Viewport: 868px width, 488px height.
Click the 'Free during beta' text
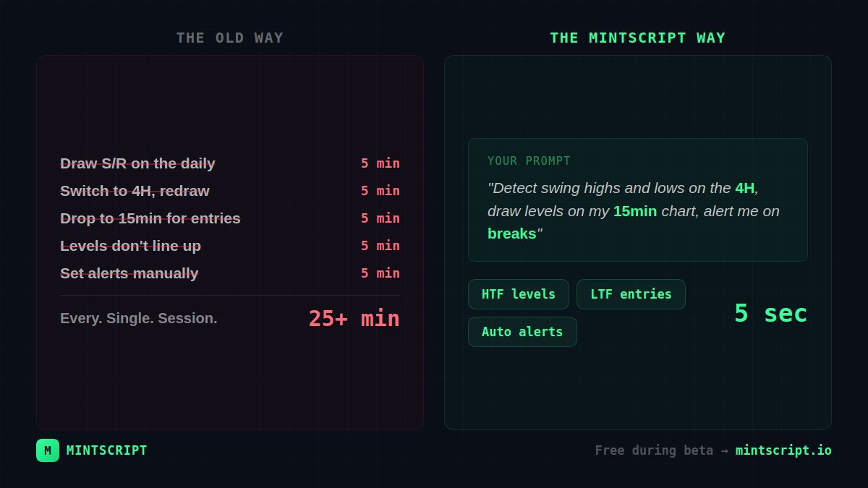coord(654,450)
